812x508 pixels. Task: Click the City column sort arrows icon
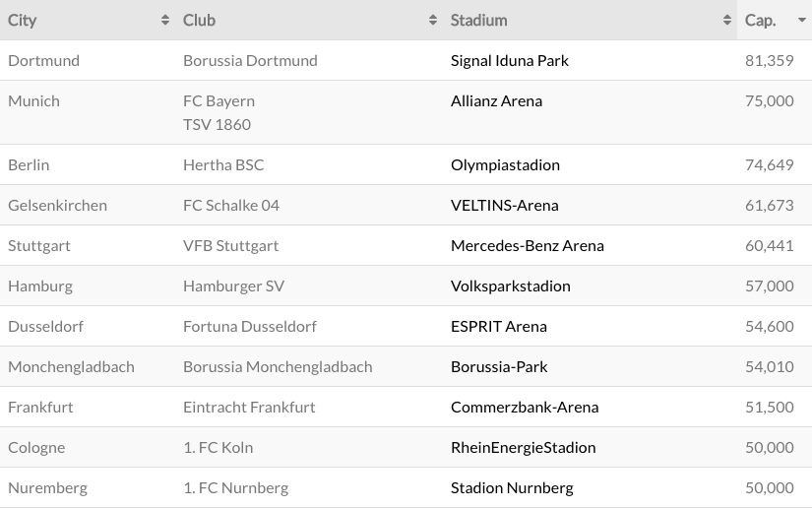pyautogui.click(x=165, y=21)
